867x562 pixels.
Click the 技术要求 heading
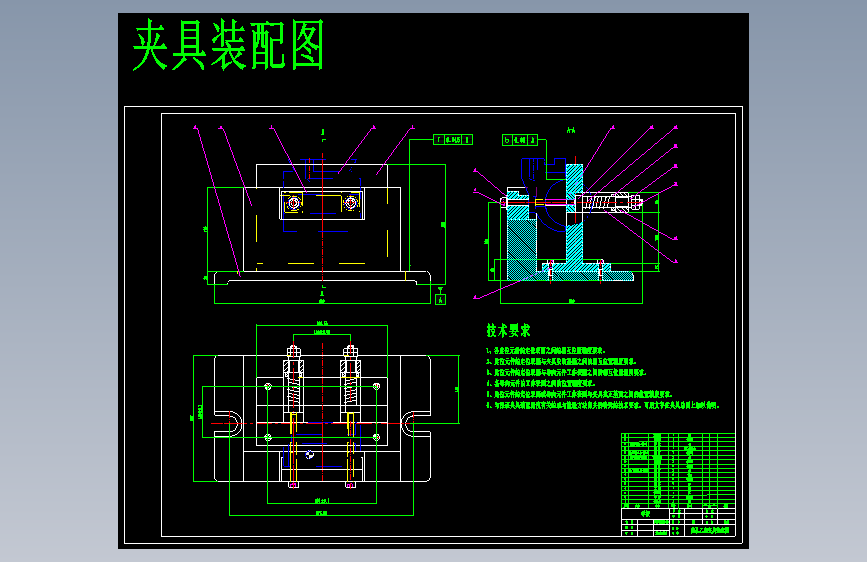tap(508, 331)
